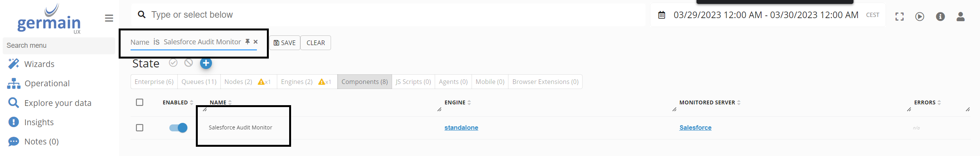Viewport: 980px width, 156px height.
Task: Open the standalone engine link
Action: coord(461,127)
